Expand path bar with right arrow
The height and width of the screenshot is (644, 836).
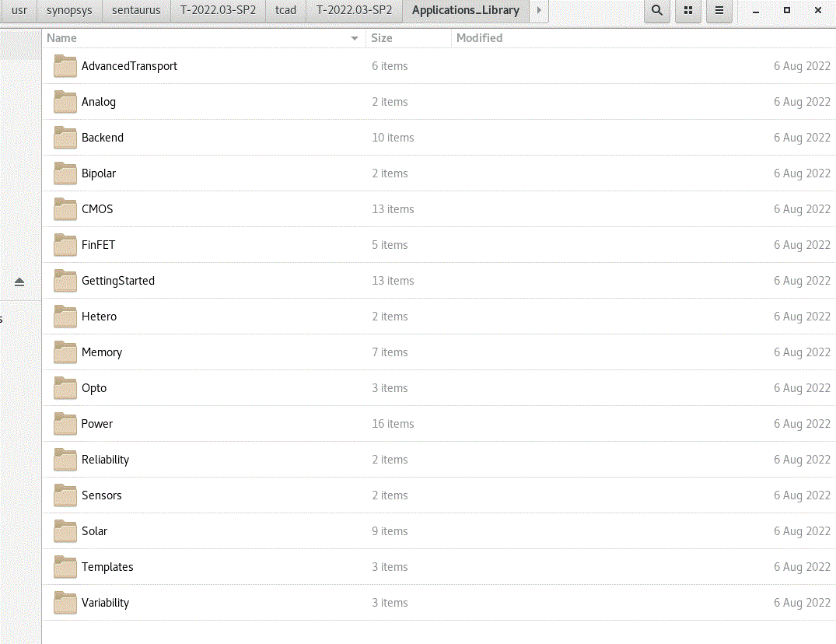point(539,11)
